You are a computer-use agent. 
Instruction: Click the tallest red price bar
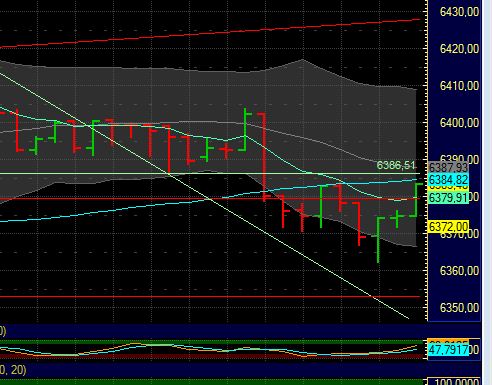click(264, 157)
